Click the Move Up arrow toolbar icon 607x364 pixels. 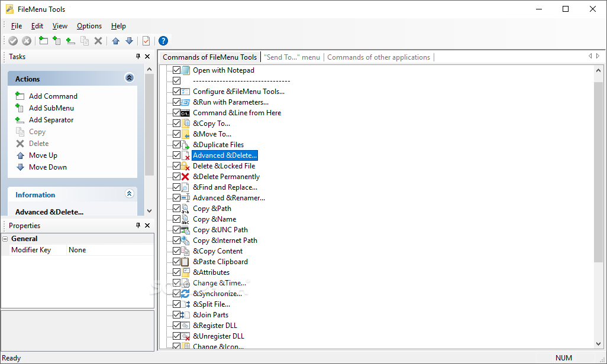[x=116, y=41]
